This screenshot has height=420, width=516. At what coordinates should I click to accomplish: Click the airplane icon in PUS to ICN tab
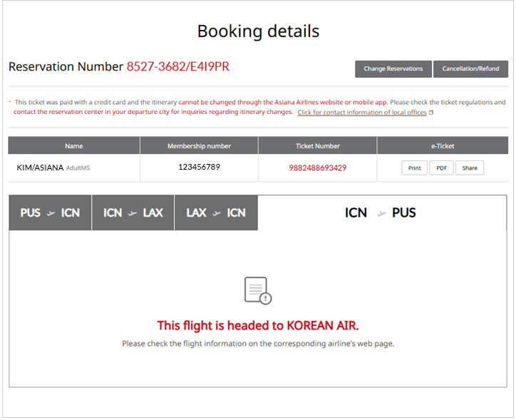(51, 213)
